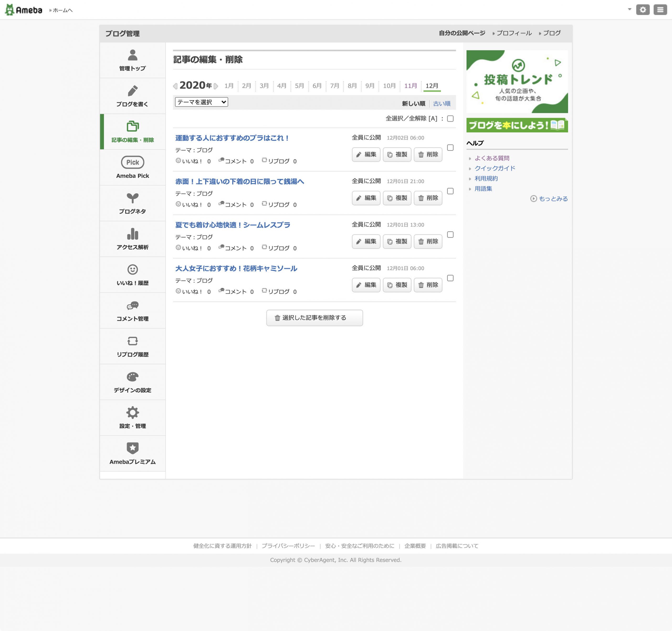Open the アクセス解析 bar chart icon
This screenshot has width=672, height=631.
pyautogui.click(x=133, y=234)
